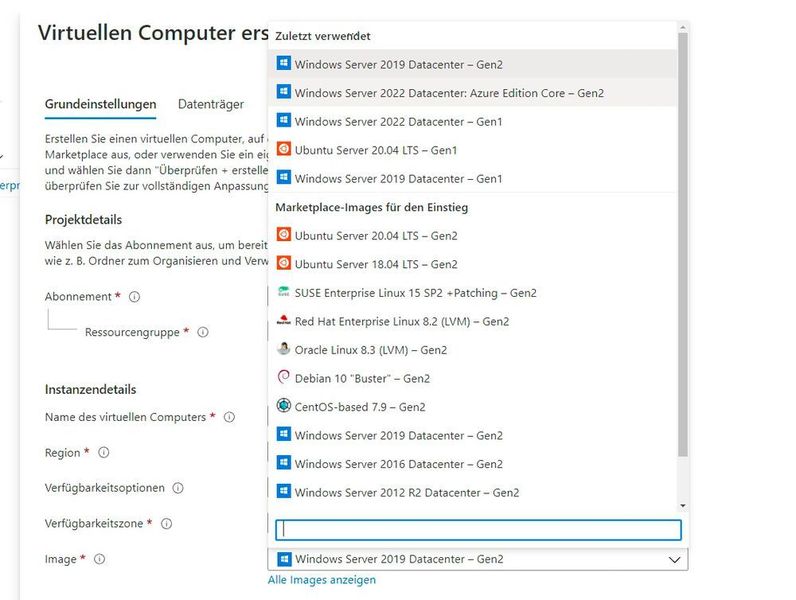The height and width of the screenshot is (600, 796).
Task: Click the scrollbar up arrow in list
Action: click(x=683, y=27)
